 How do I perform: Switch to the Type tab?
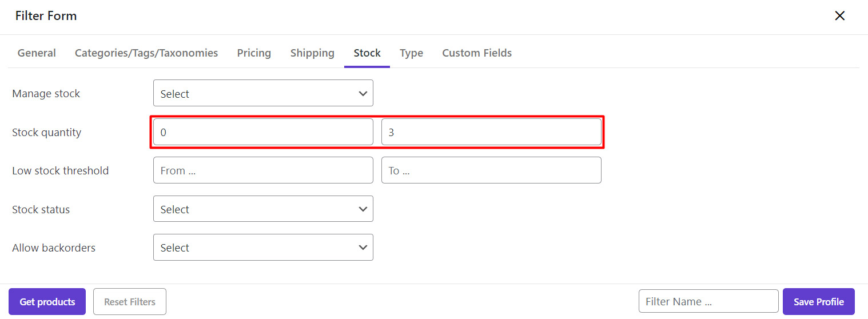(x=411, y=53)
